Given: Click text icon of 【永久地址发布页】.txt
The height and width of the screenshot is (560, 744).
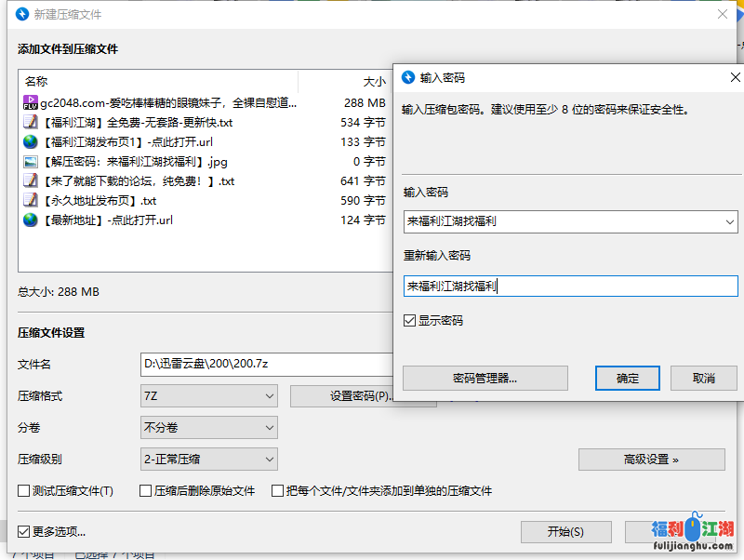Looking at the screenshot, I should coord(30,200).
